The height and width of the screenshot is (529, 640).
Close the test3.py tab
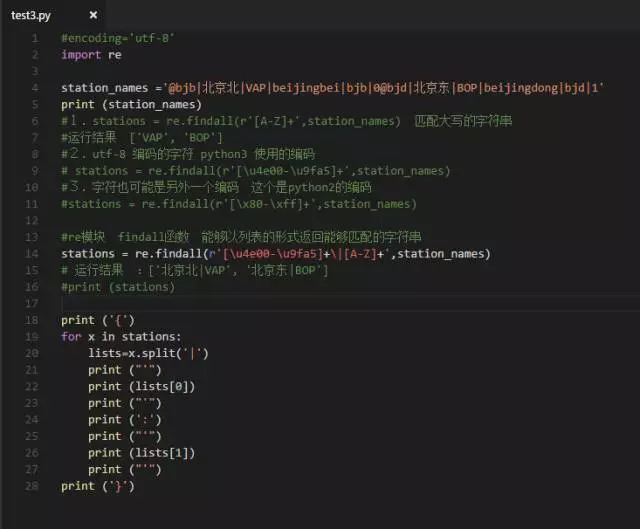coord(93,15)
